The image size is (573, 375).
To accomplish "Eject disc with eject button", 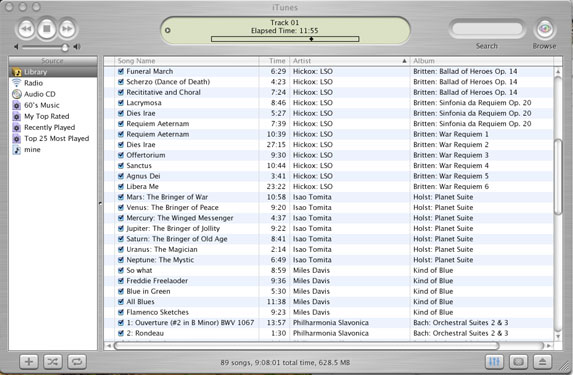I will pos(542,362).
